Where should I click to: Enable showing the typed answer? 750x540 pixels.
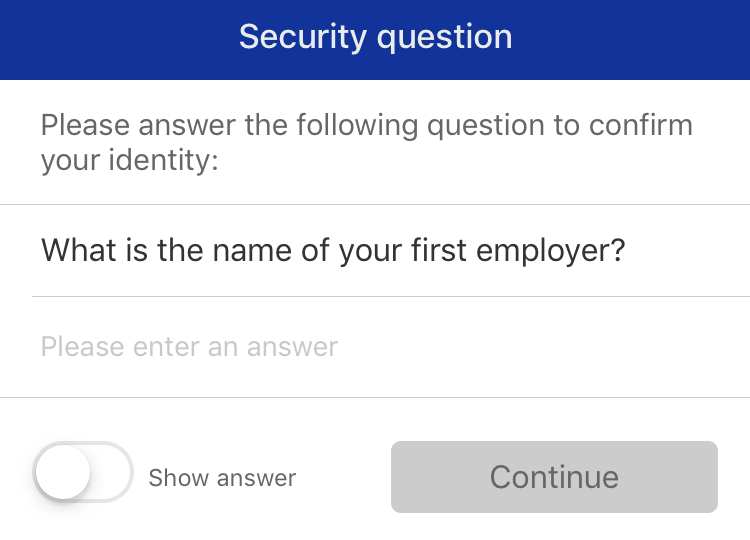[x=83, y=472]
